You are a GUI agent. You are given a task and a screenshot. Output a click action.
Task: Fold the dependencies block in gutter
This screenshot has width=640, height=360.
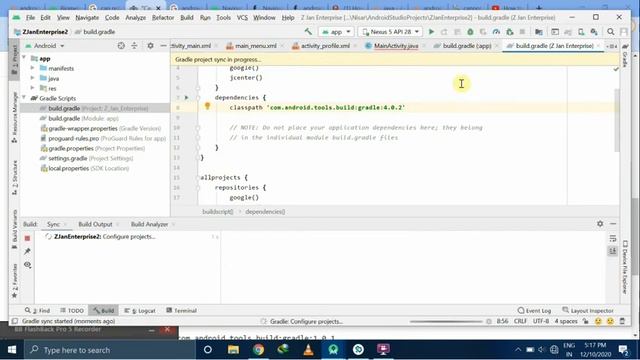pyautogui.click(x=198, y=98)
